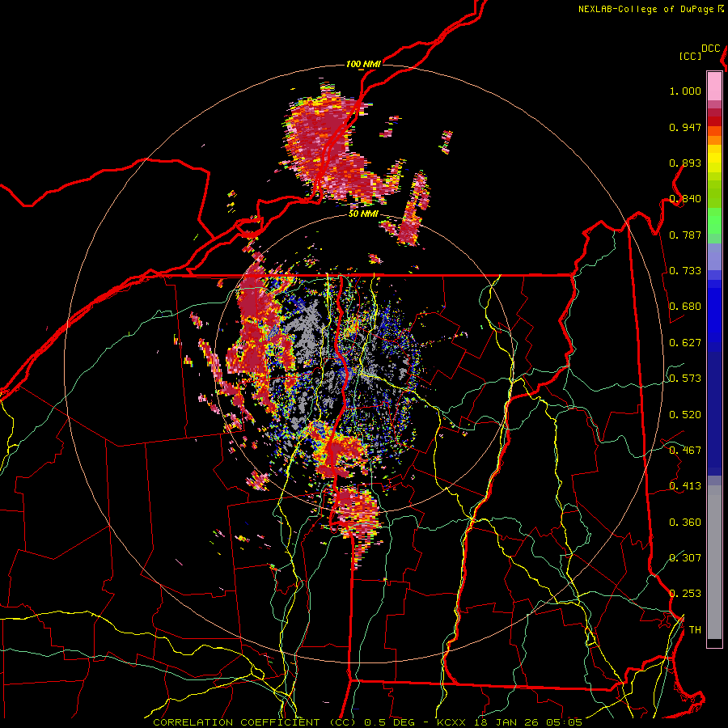The image size is (728, 728).
Task: Pick the gray lower color bar segment
Action: 714,562
